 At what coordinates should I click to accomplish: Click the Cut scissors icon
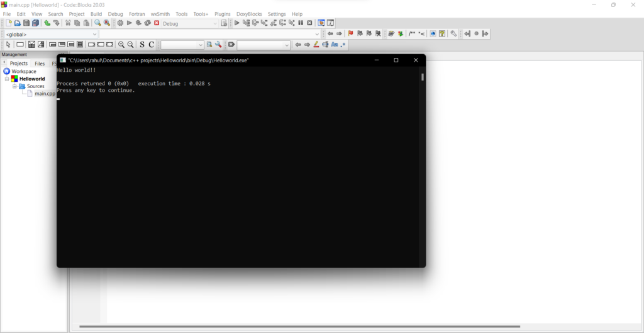pos(68,23)
